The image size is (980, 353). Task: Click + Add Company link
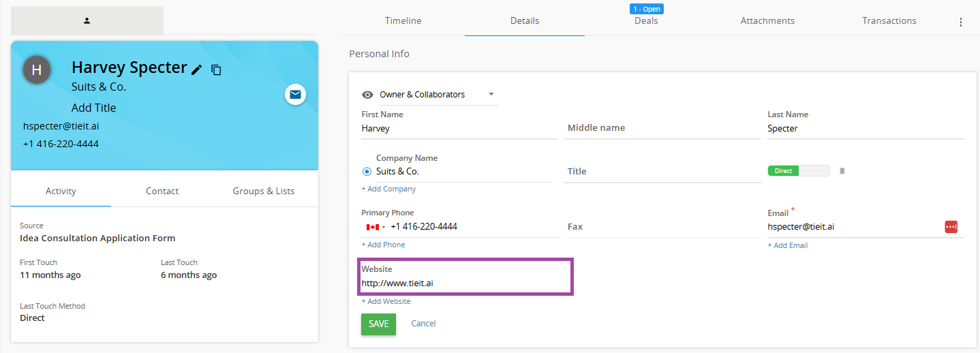[388, 189]
